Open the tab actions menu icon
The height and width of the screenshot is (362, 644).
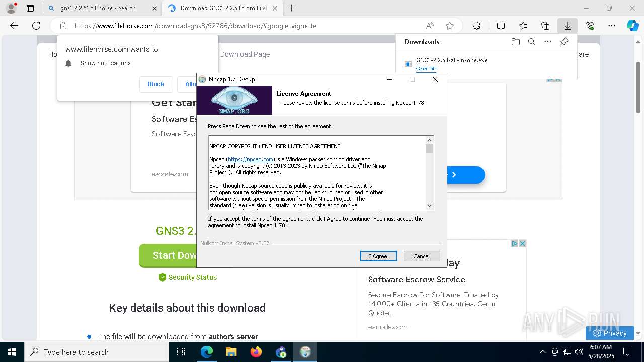[30, 8]
